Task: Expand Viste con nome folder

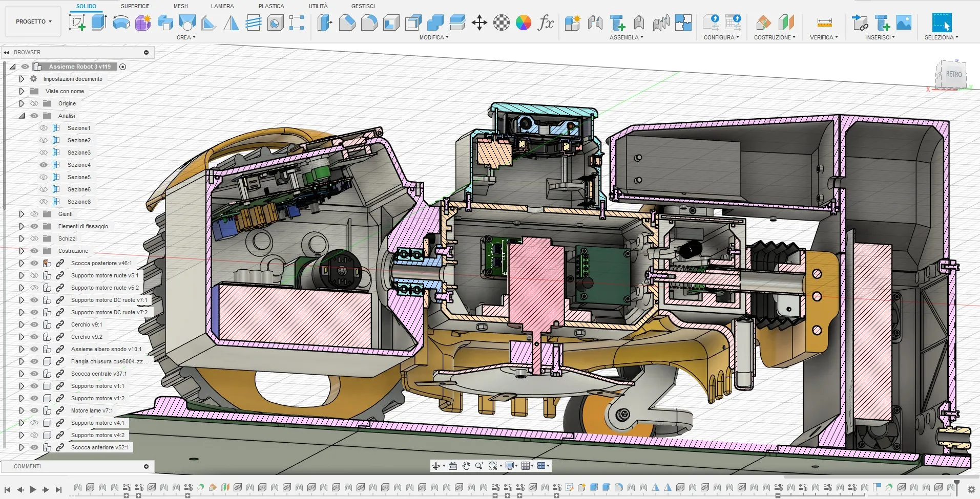Action: pyautogui.click(x=22, y=91)
